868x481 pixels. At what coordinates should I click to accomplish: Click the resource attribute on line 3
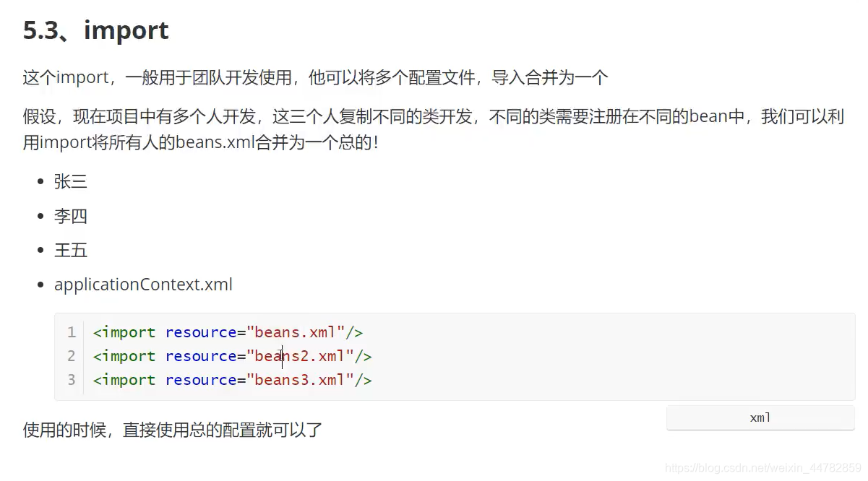(201, 380)
